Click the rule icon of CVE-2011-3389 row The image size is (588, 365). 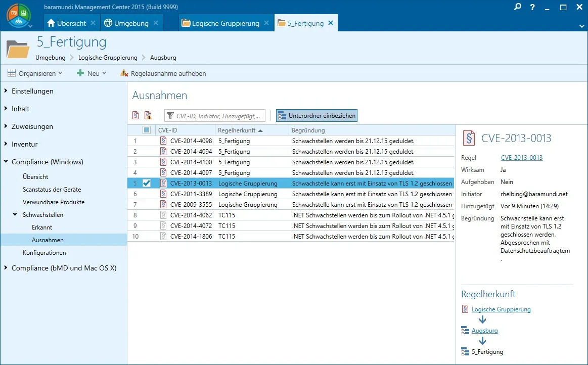click(x=163, y=194)
